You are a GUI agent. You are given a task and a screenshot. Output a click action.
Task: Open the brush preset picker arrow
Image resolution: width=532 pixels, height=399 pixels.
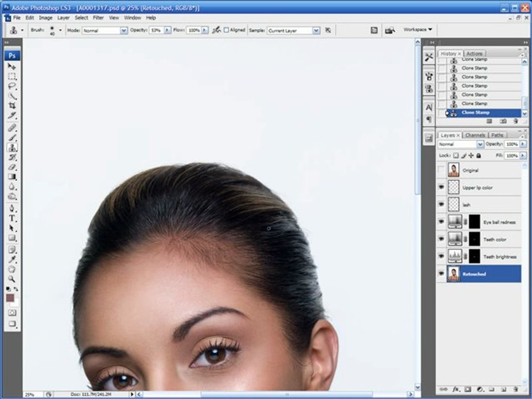pos(60,30)
